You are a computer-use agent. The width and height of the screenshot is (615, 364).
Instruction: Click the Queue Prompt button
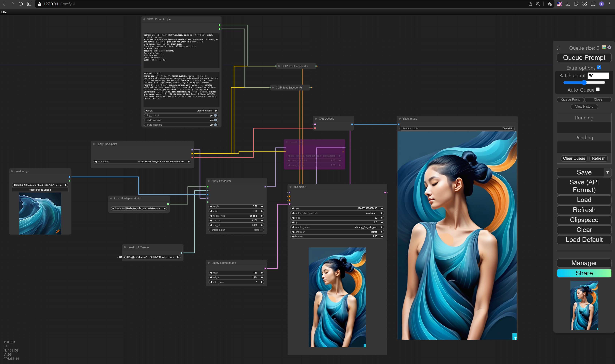pyautogui.click(x=584, y=58)
